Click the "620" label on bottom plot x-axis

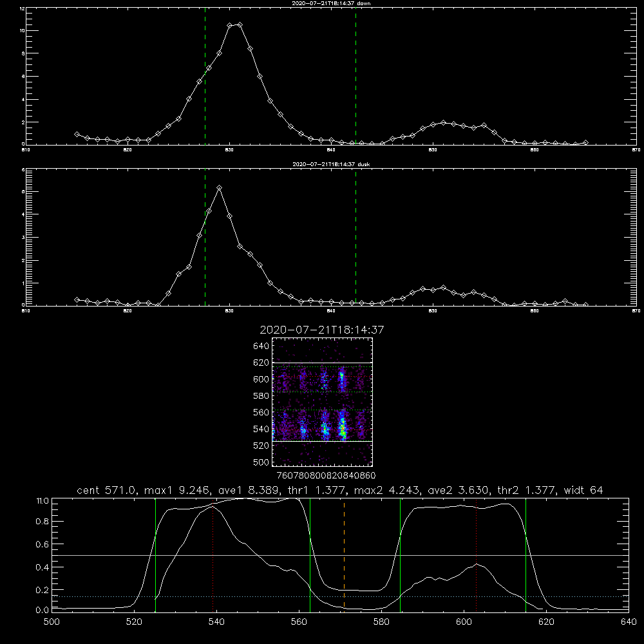pyautogui.click(x=546, y=622)
